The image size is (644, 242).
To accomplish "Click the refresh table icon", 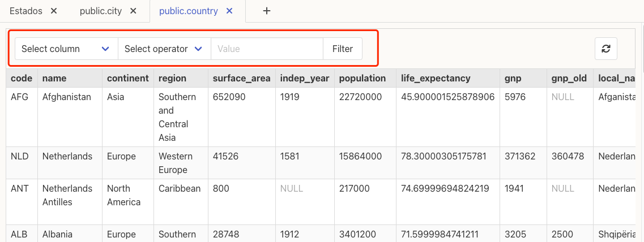I will [x=606, y=49].
